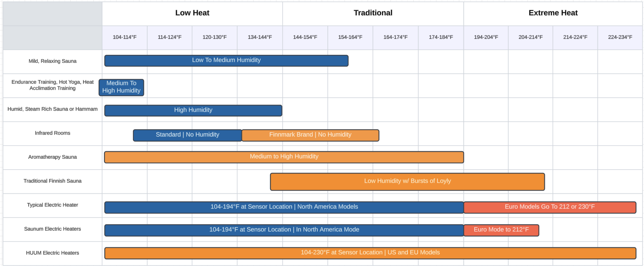
Task: Select the Traditional column group header
Action: [x=373, y=13]
